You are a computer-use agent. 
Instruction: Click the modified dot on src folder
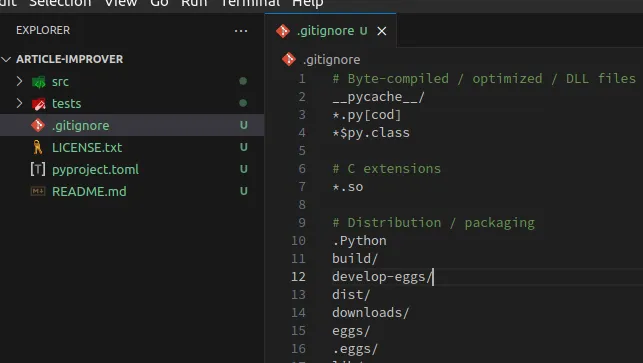pos(243,81)
